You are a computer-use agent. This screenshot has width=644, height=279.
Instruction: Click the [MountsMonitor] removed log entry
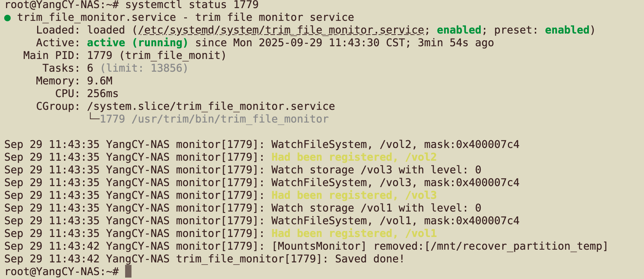439,246
